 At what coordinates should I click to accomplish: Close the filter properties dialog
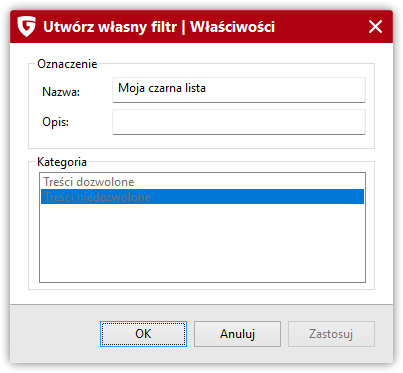tap(375, 27)
